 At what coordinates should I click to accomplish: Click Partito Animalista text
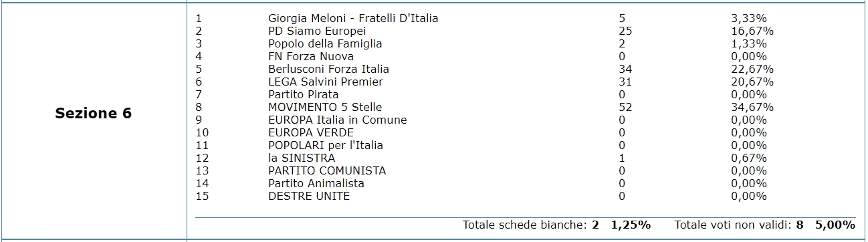click(316, 183)
